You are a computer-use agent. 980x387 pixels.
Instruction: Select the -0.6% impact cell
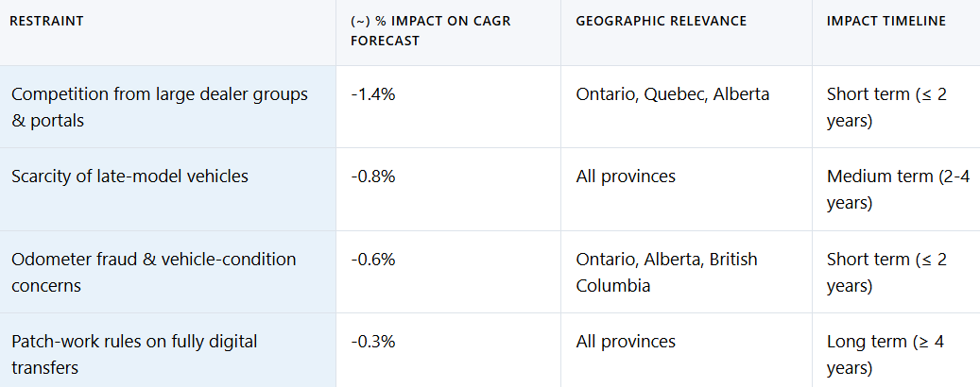coord(370,259)
